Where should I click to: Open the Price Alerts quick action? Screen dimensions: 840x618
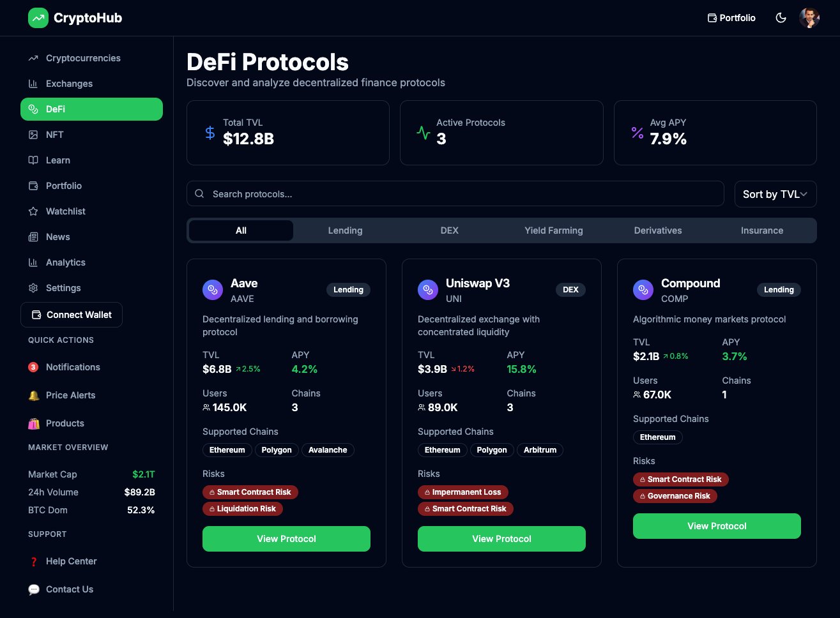91,395
